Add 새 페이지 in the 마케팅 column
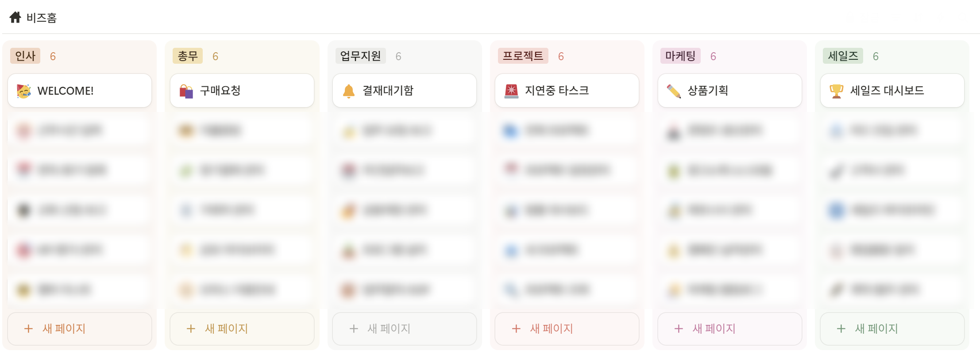Screen dimensions: 980x355 click(x=730, y=328)
